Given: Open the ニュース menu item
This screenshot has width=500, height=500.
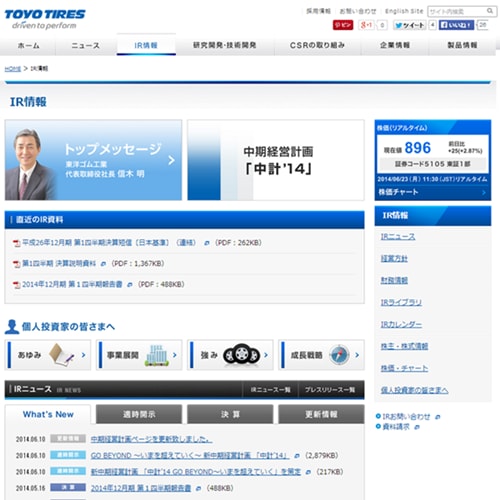Looking at the screenshot, I should click(x=86, y=45).
